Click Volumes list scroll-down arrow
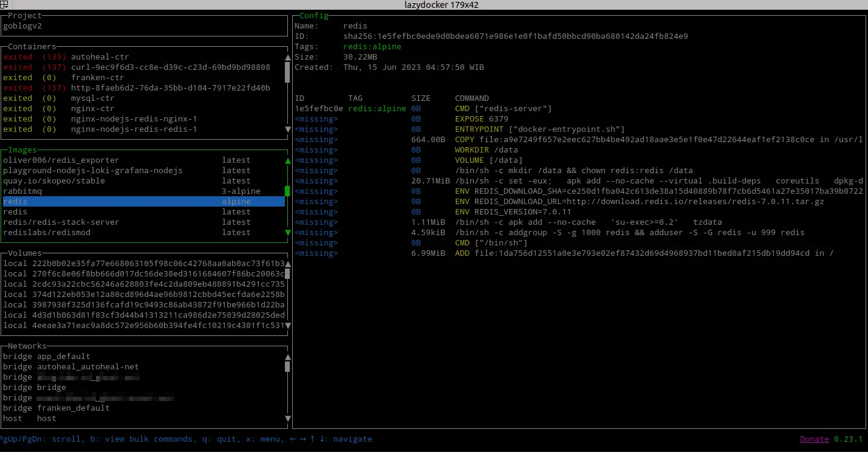 [287, 326]
